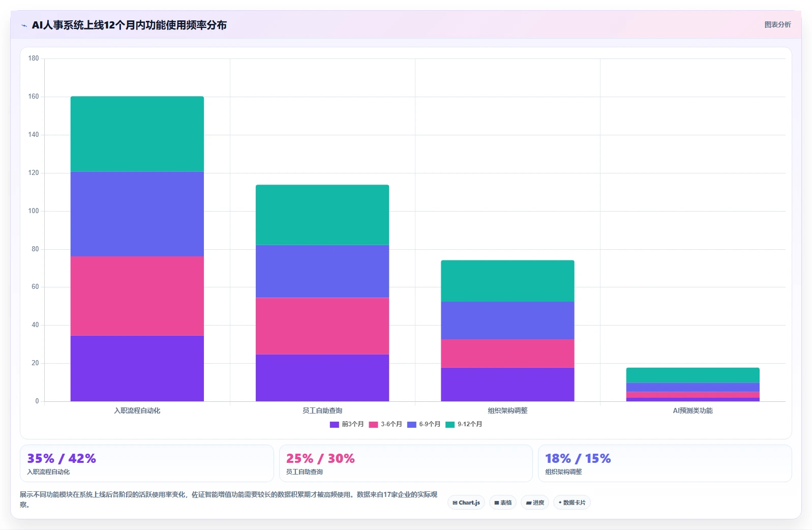Toggle the 3-6个月 legend series
The height and width of the screenshot is (530, 812).
pyautogui.click(x=385, y=424)
